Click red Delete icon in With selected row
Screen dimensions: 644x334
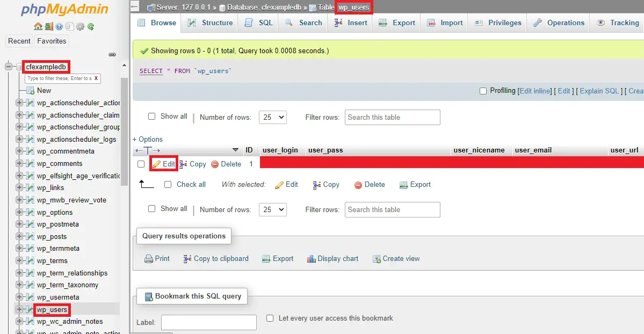(358, 185)
